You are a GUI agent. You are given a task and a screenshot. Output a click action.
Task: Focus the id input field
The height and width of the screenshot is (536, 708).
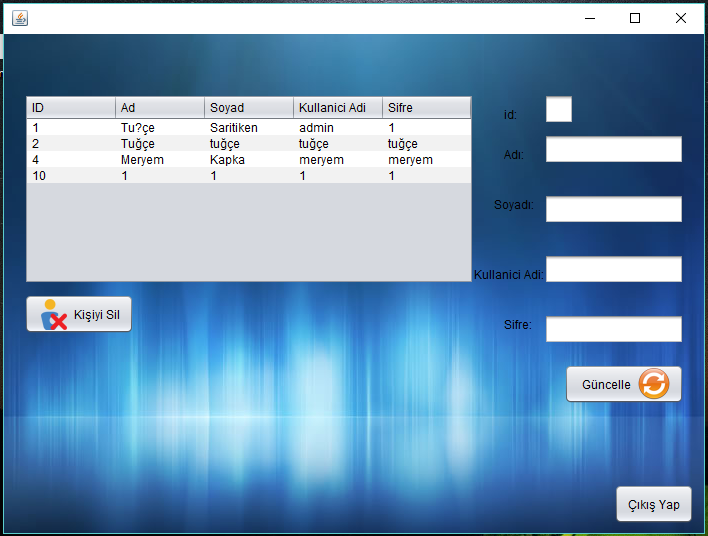(558, 109)
